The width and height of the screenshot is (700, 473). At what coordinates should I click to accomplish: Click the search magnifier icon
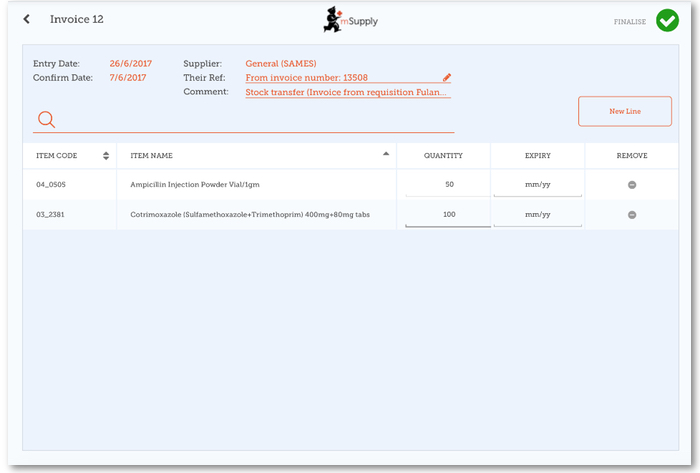[45, 120]
